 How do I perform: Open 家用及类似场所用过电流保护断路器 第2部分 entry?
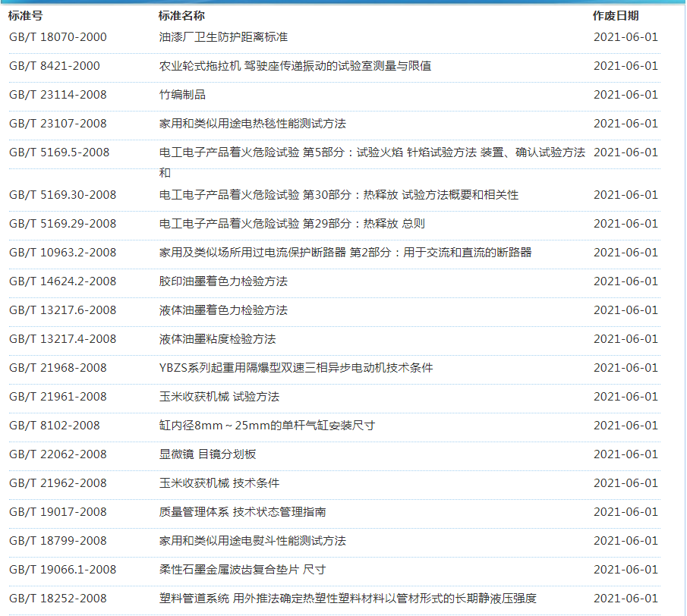pyautogui.click(x=345, y=253)
